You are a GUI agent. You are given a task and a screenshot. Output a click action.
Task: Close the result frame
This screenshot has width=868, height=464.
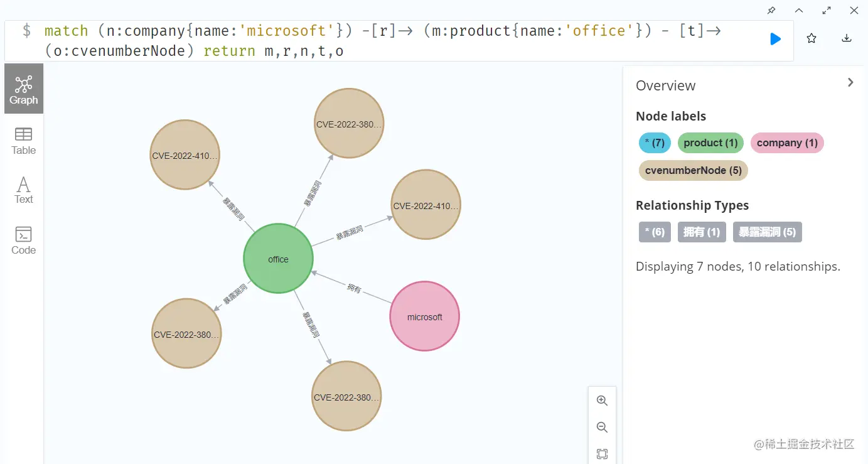[854, 11]
